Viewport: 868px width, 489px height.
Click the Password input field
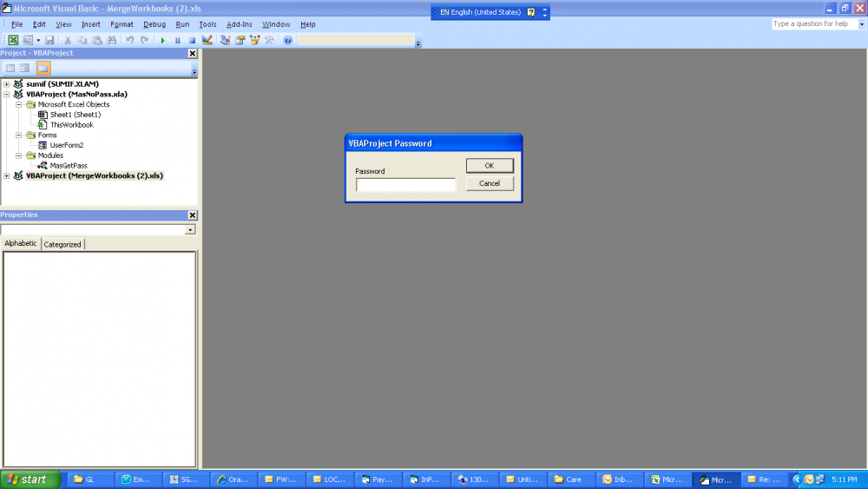tap(405, 185)
